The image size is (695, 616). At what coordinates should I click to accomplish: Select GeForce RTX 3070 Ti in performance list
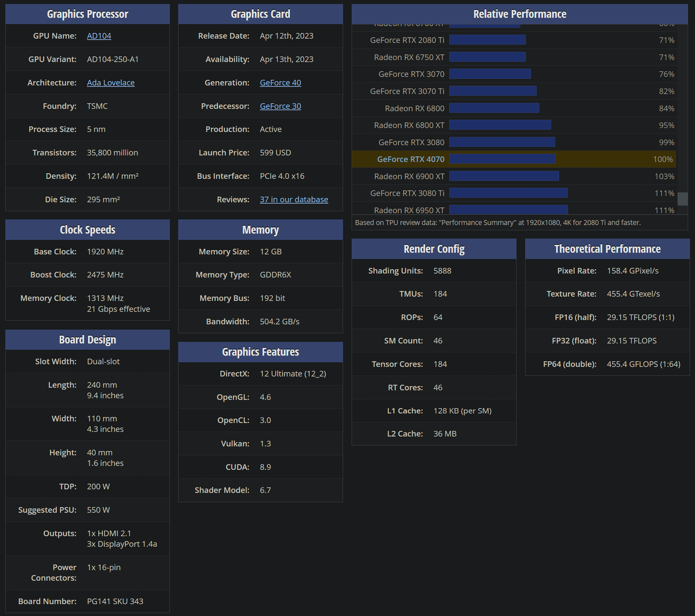point(407,91)
